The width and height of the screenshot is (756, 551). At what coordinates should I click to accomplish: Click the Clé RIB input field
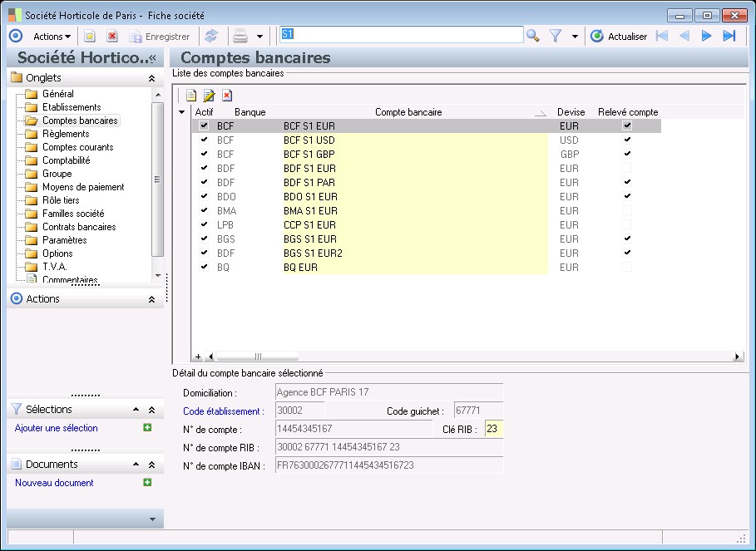pyautogui.click(x=493, y=430)
